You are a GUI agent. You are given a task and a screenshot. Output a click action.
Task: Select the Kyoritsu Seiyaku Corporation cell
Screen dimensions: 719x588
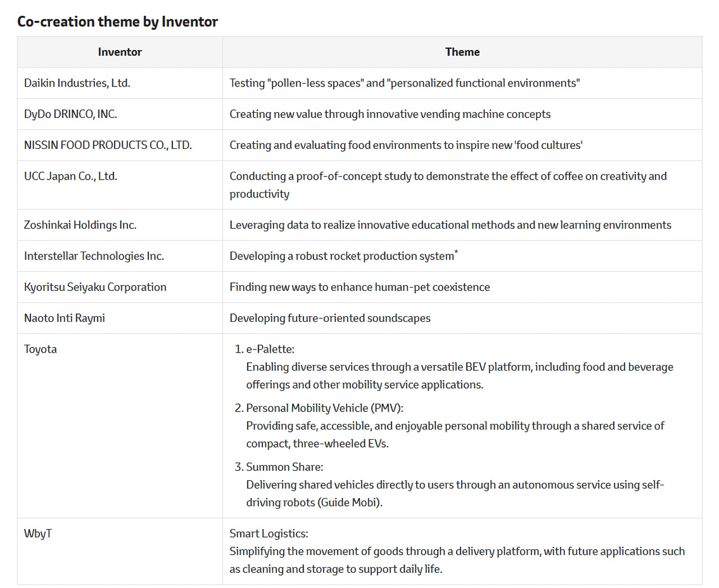(x=95, y=287)
